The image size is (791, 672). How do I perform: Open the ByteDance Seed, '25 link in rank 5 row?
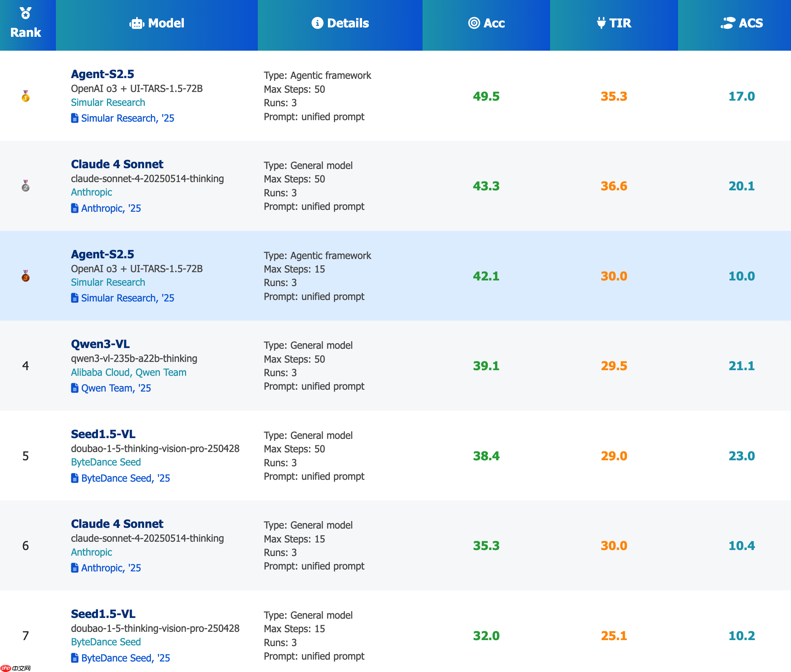pyautogui.click(x=125, y=478)
